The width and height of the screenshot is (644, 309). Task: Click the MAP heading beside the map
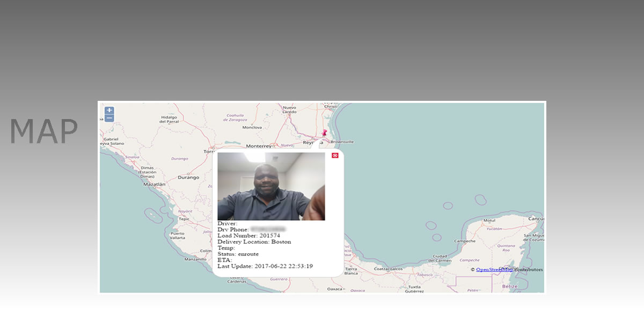44,131
